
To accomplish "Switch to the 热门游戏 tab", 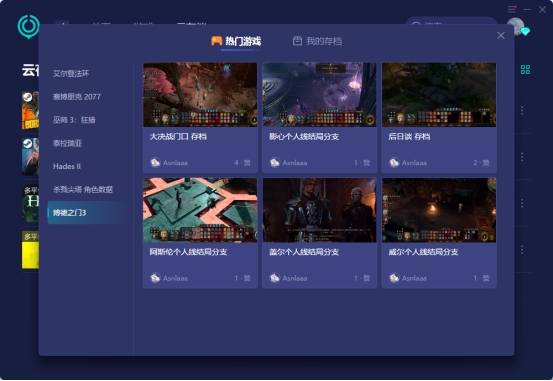I will click(x=236, y=41).
